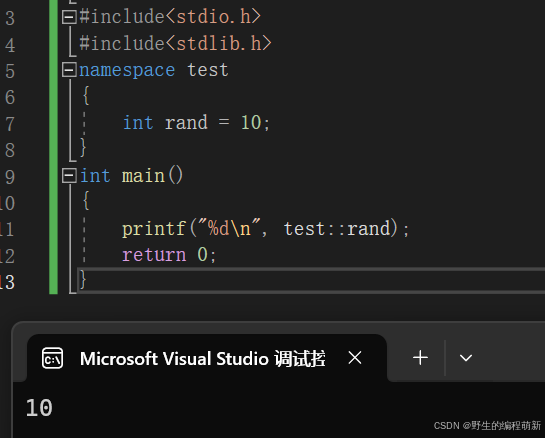Viewport: 545px width, 438px height.
Task: Click the 'test' namespace name on line 5
Action: click(x=208, y=70)
